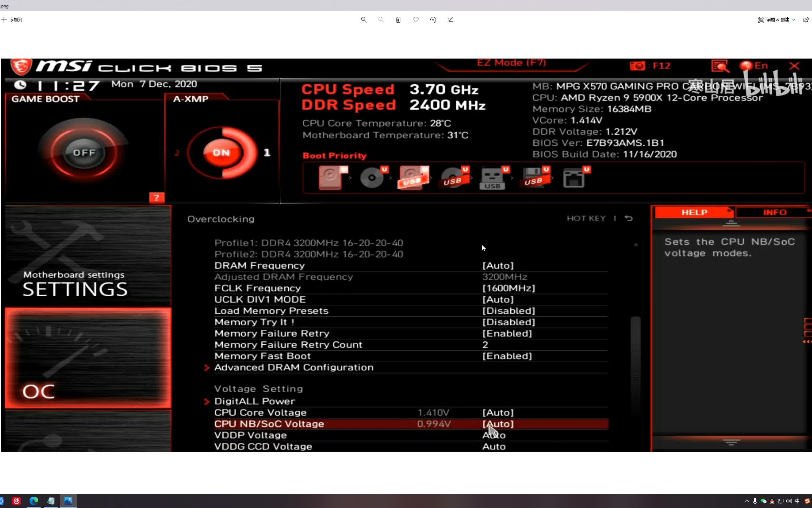The height and width of the screenshot is (508, 812).
Task: Click the Game Boost help question mark
Action: [x=156, y=198]
